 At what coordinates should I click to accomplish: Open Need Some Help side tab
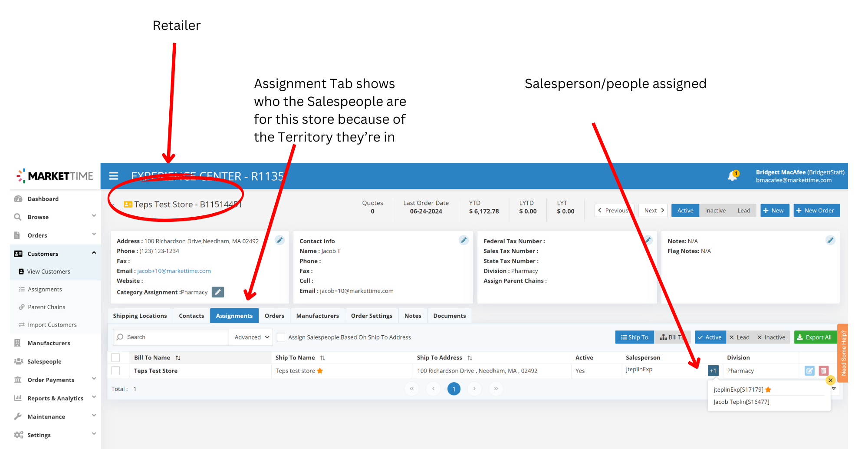[x=843, y=353]
